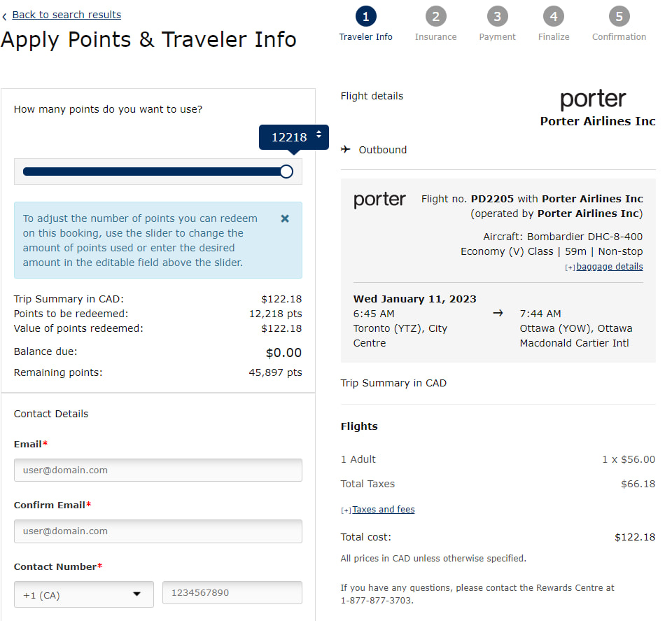This screenshot has width=672, height=621.
Task: Click the Confirmation step icon
Action: coord(619,16)
